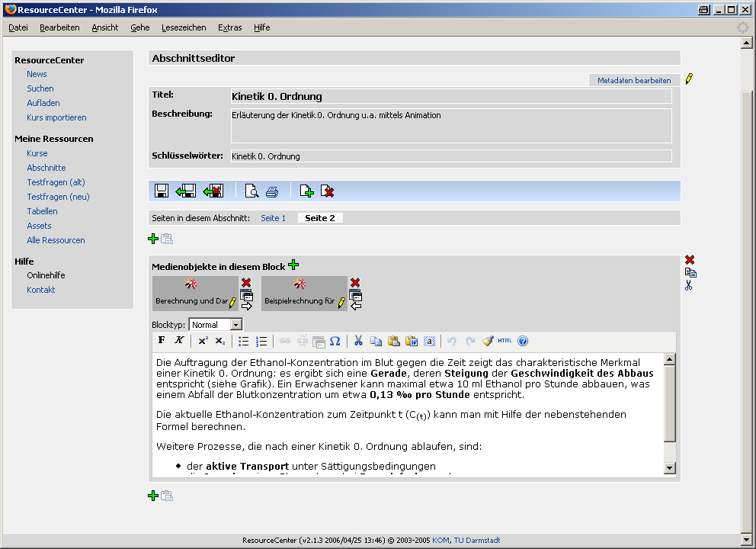The height and width of the screenshot is (549, 756).
Task: Open the Lesezeichen menu
Action: [x=183, y=27]
